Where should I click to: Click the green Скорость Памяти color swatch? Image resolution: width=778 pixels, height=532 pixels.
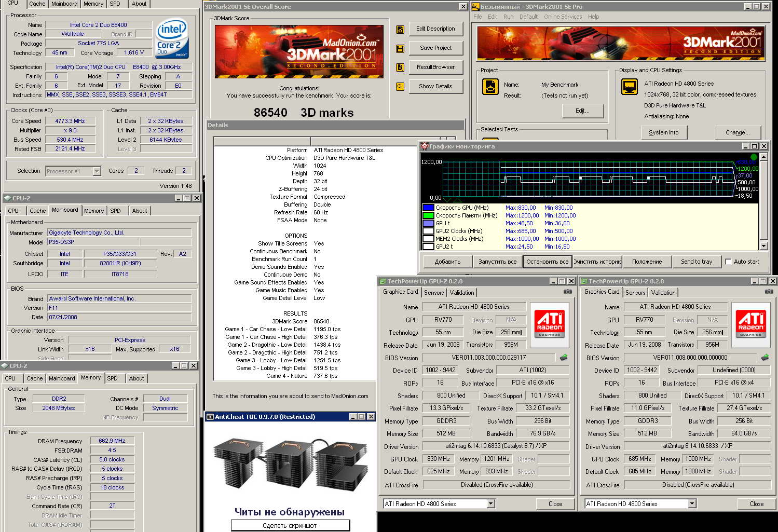(428, 215)
